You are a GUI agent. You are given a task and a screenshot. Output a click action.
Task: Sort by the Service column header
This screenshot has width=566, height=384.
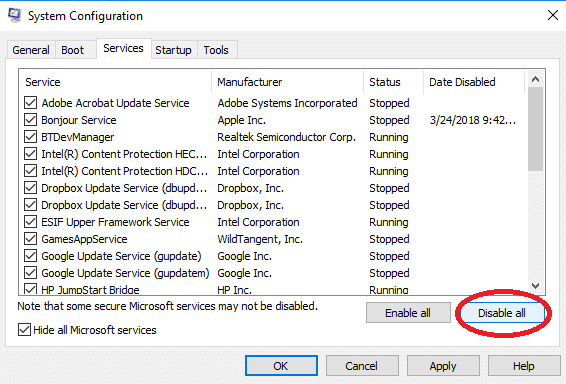click(x=115, y=82)
